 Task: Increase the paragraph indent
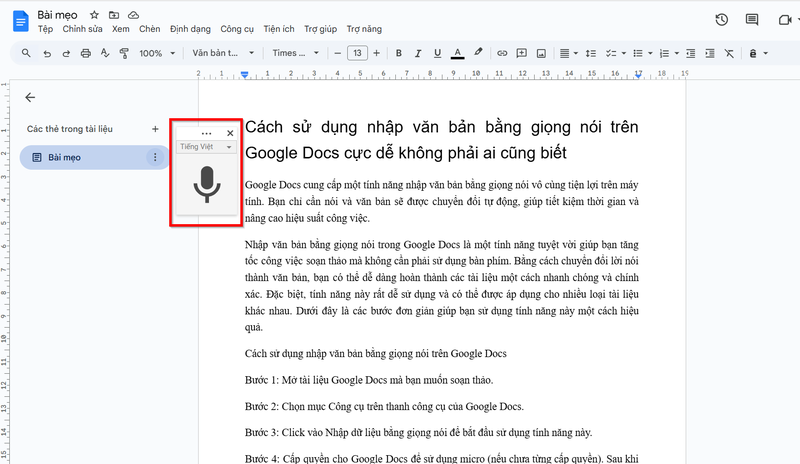coord(710,53)
